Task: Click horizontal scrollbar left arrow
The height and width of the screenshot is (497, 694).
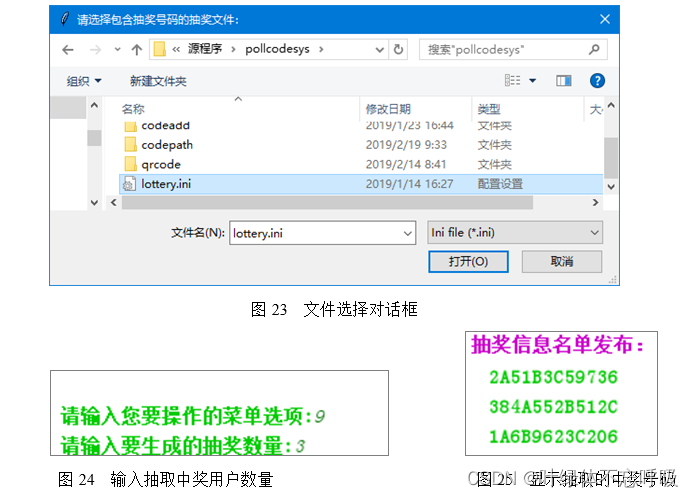Action: coord(114,202)
